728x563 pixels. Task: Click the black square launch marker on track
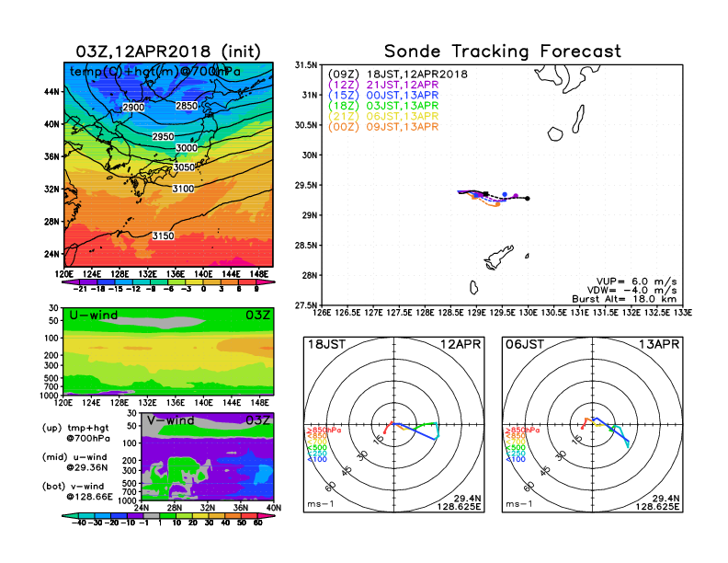tap(485, 193)
